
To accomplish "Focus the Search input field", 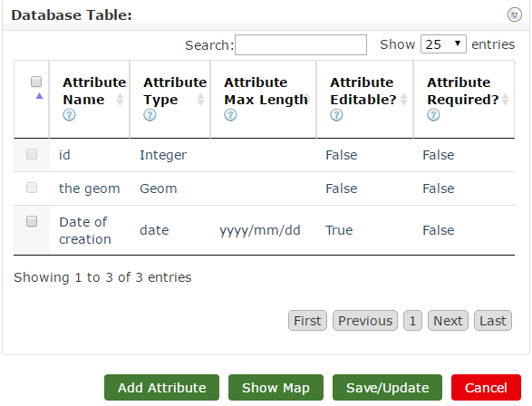I will coord(301,44).
